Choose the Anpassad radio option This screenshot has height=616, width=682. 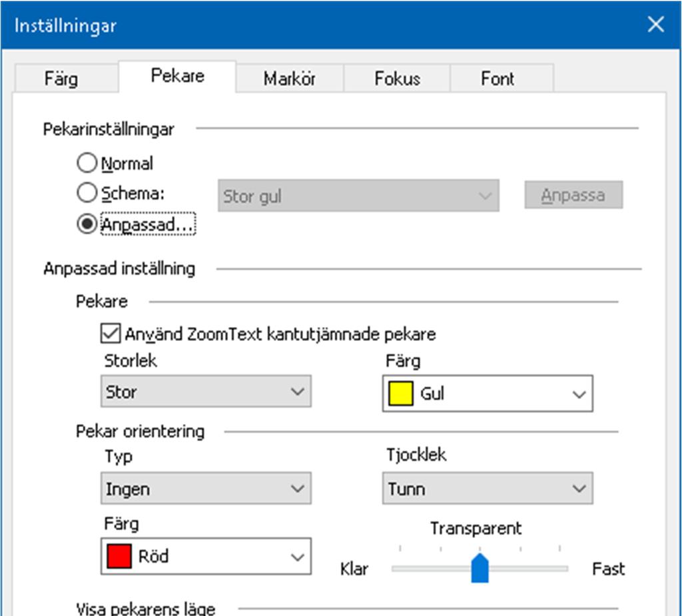click(x=87, y=225)
